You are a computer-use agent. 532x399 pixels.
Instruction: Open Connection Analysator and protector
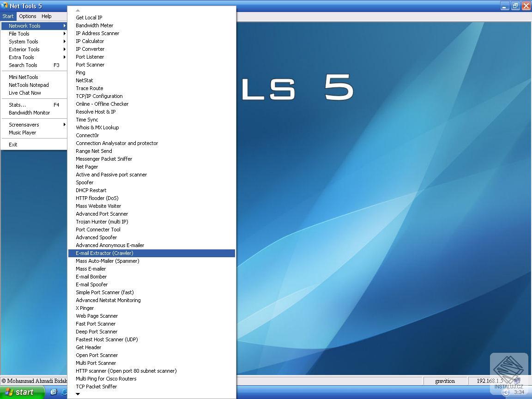click(151, 143)
